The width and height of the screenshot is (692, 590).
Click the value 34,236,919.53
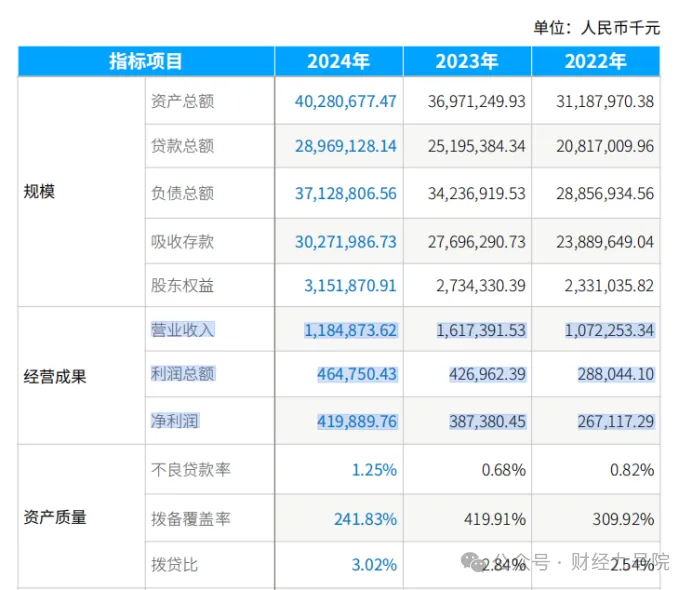pyautogui.click(x=477, y=193)
